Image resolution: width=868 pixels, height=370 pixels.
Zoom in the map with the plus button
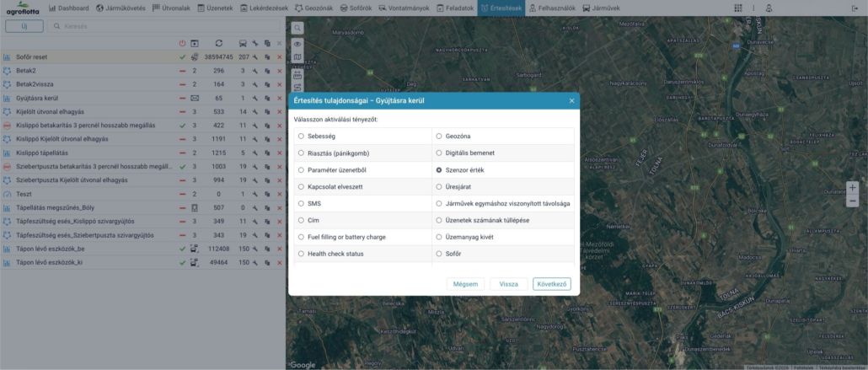(852, 187)
